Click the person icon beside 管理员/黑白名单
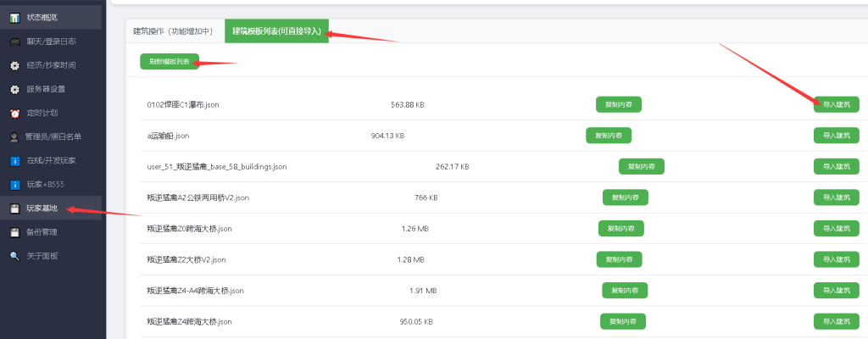 coord(14,136)
